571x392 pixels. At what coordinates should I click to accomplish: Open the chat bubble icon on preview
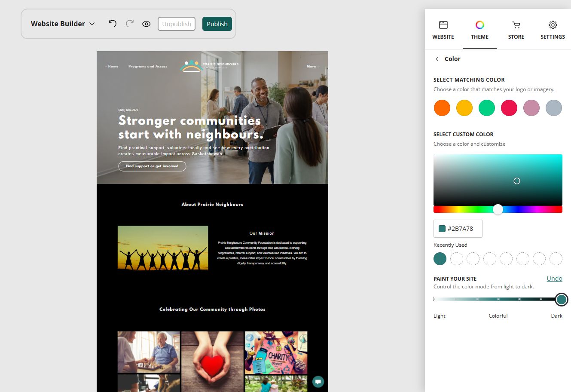tap(318, 382)
